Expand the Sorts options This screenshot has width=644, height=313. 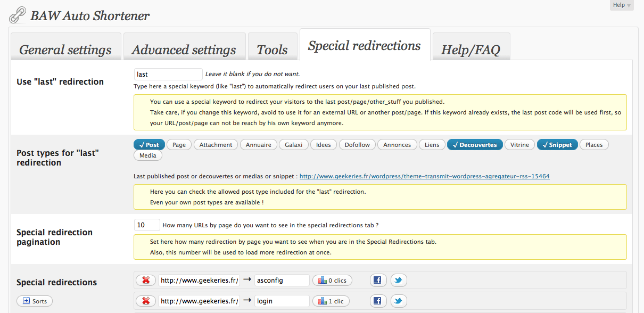click(35, 301)
